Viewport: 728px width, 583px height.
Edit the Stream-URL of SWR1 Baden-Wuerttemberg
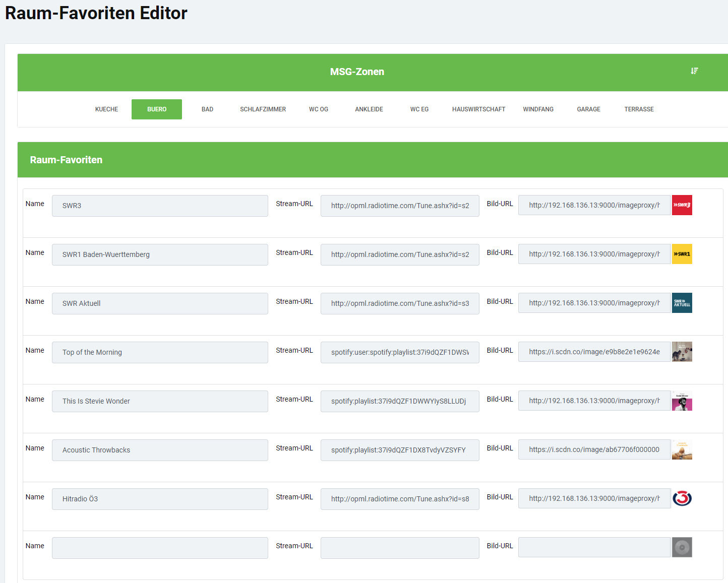pos(400,254)
